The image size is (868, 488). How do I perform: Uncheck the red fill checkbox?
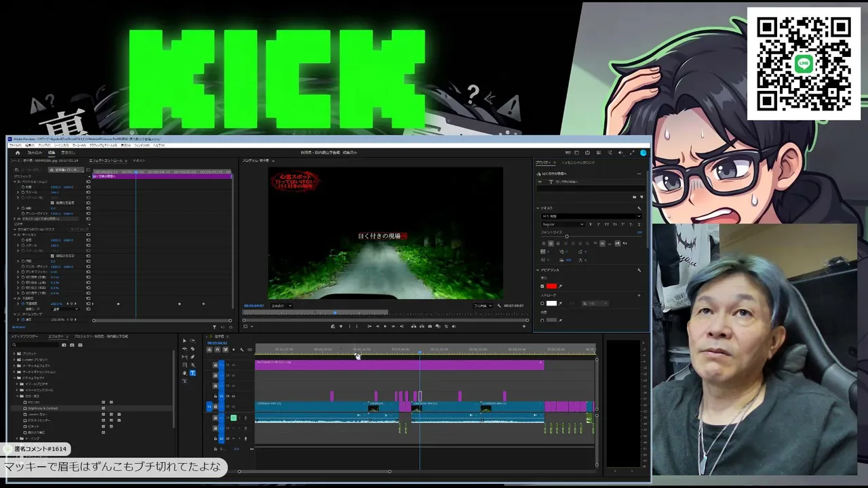tap(542, 286)
